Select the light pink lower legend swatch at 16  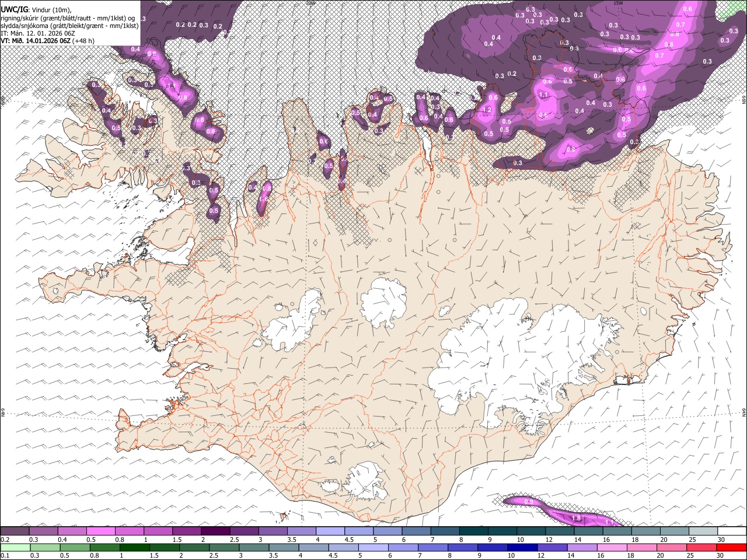[x=610, y=547]
